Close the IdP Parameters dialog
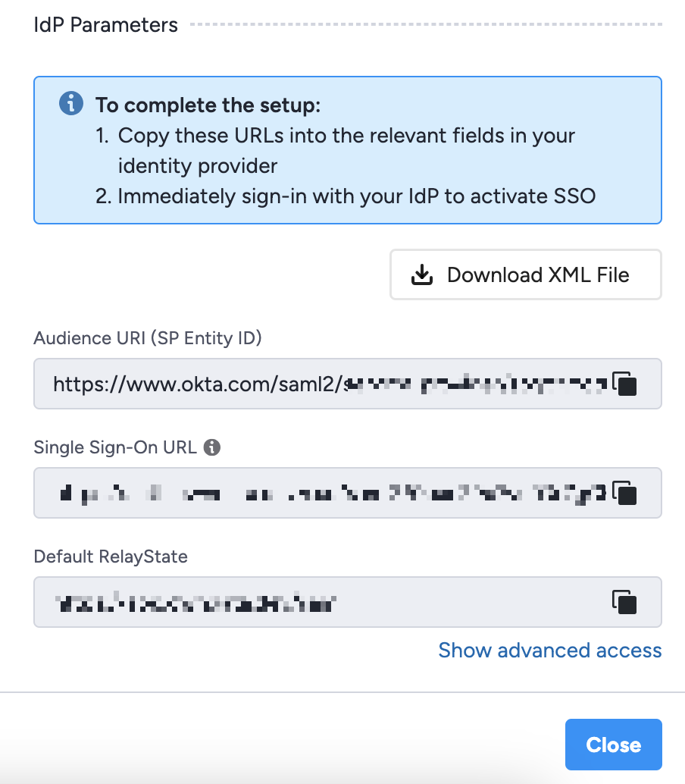The height and width of the screenshot is (784, 685). (x=613, y=744)
